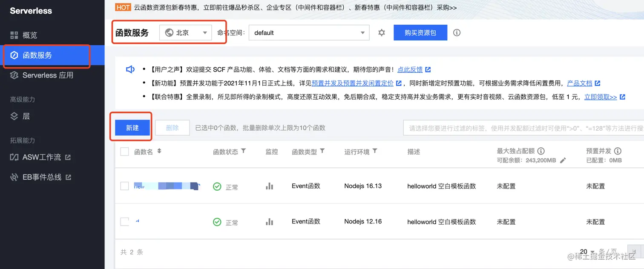Open the function name in Nodejs 16.13 row
This screenshot has height=269, width=644.
[x=167, y=186]
